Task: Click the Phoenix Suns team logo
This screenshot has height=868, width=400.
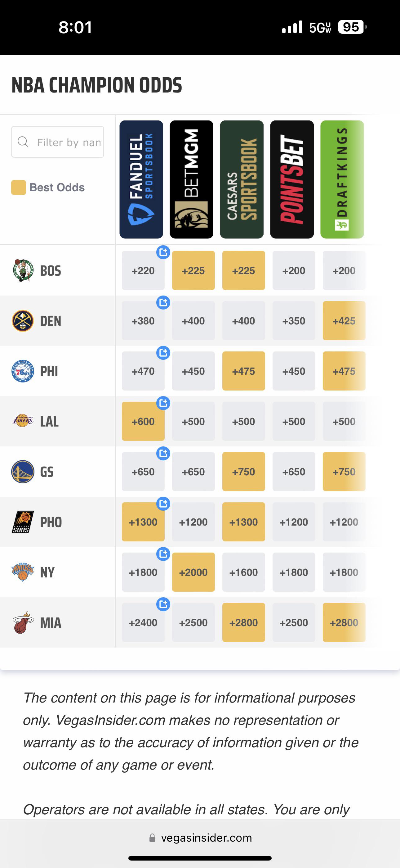Action: (23, 522)
